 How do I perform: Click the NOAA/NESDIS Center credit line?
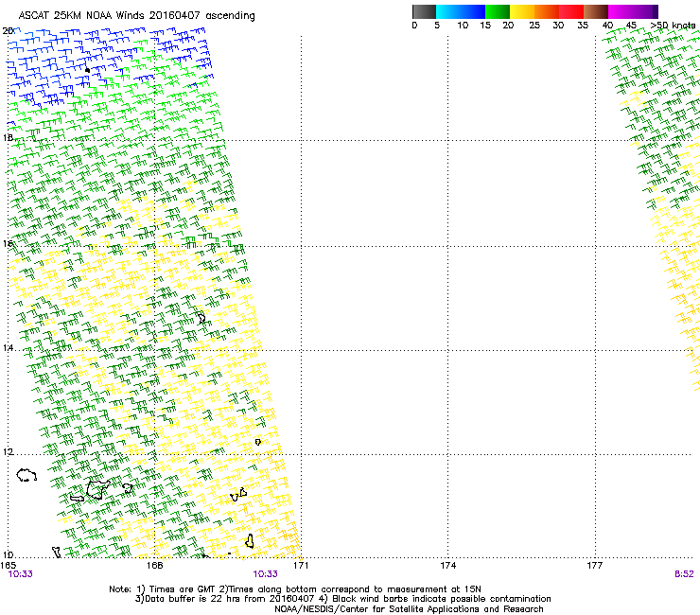click(409, 609)
